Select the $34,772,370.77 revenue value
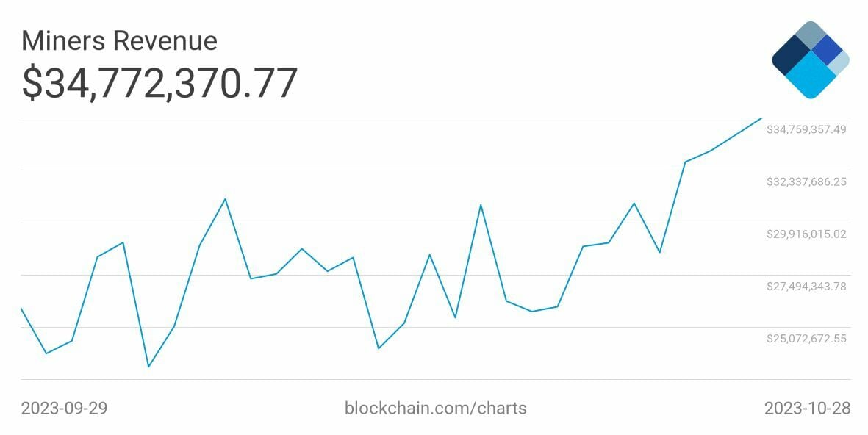This screenshot has height=435, width=868. coord(159,82)
